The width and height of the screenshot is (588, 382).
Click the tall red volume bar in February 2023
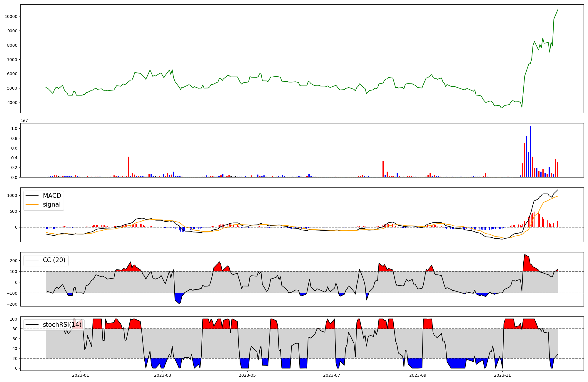128,167
